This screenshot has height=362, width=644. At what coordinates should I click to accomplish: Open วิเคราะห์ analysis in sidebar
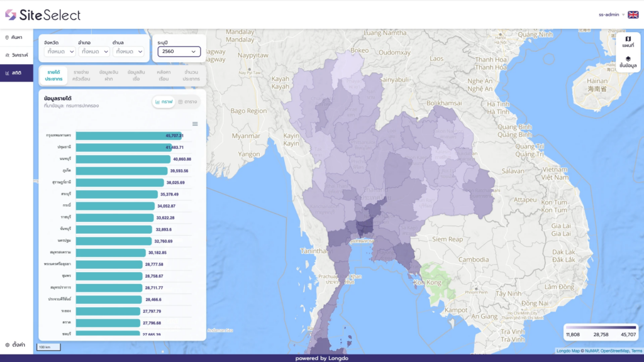point(16,55)
